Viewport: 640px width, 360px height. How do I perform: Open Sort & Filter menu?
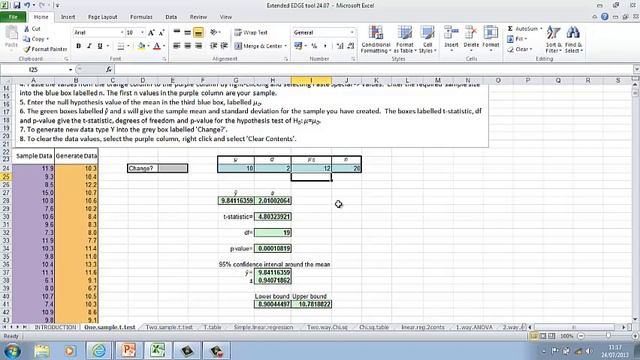(x=553, y=39)
